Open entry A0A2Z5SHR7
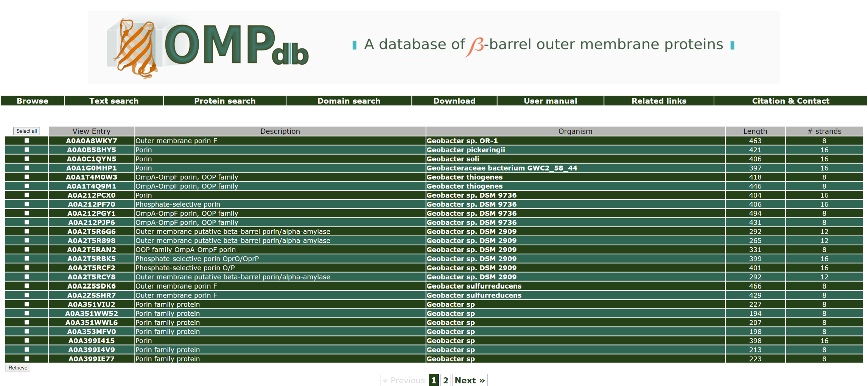Screen dimensions: 868x386 92,295
